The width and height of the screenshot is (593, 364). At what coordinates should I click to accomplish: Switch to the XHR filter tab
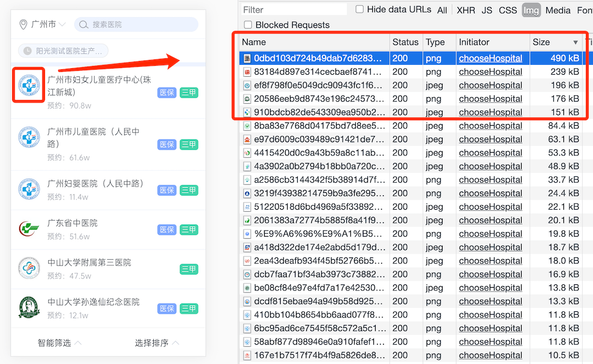(466, 10)
